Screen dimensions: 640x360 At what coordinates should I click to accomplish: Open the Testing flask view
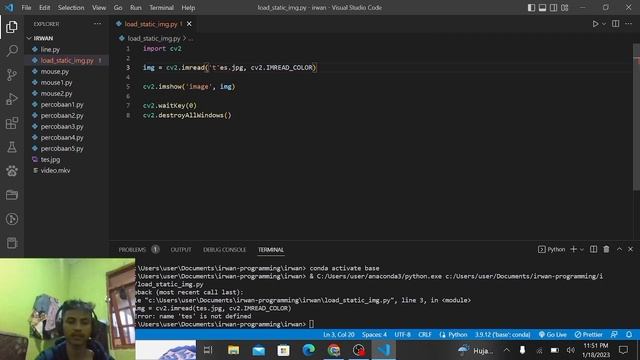click(12, 147)
